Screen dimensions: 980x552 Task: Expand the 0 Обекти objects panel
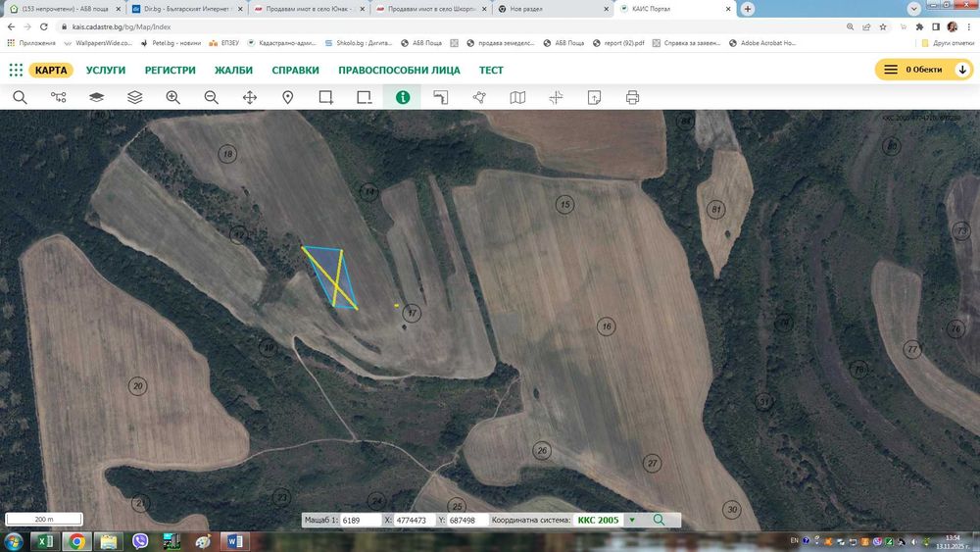coord(924,70)
